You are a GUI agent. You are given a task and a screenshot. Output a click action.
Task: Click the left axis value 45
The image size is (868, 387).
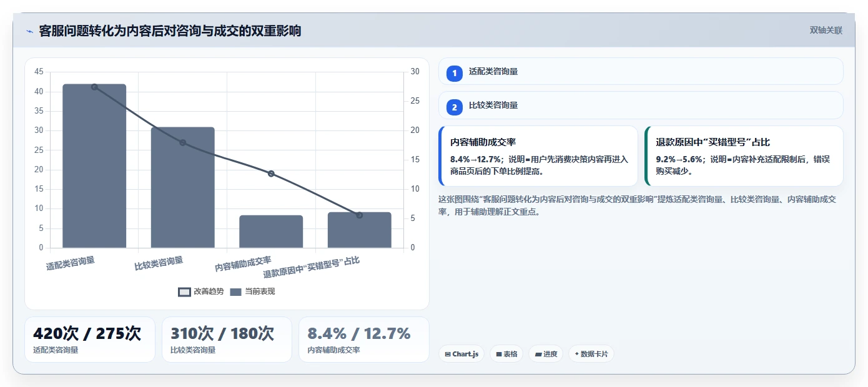[39, 72]
